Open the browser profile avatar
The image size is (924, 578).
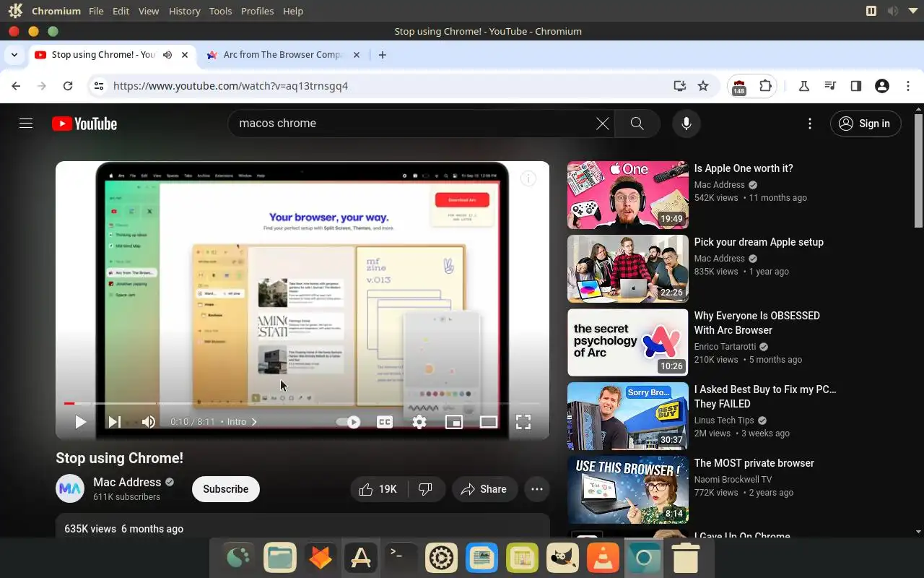881,86
